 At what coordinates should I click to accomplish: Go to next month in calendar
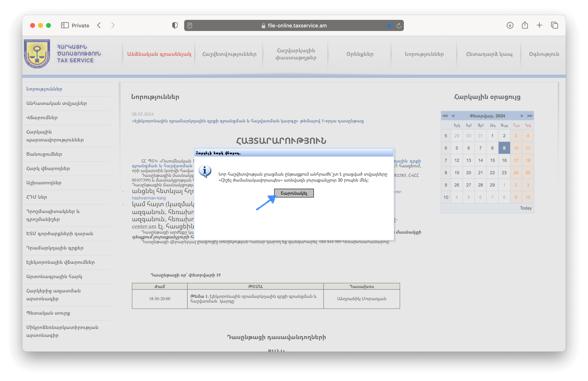(x=521, y=116)
